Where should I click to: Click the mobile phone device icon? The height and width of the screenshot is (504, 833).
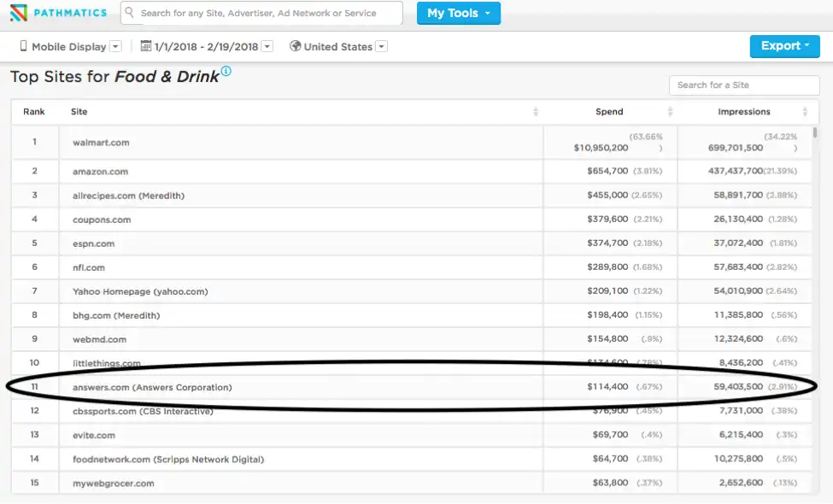click(x=23, y=46)
